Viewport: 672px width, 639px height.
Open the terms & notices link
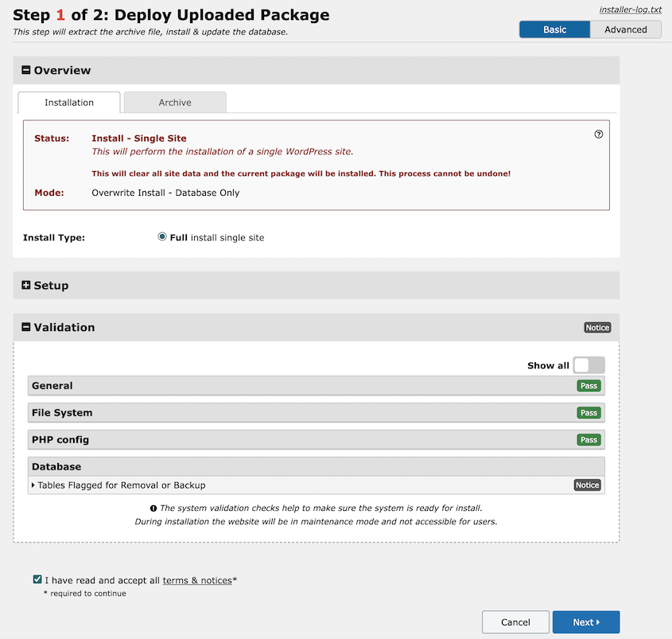point(197,580)
